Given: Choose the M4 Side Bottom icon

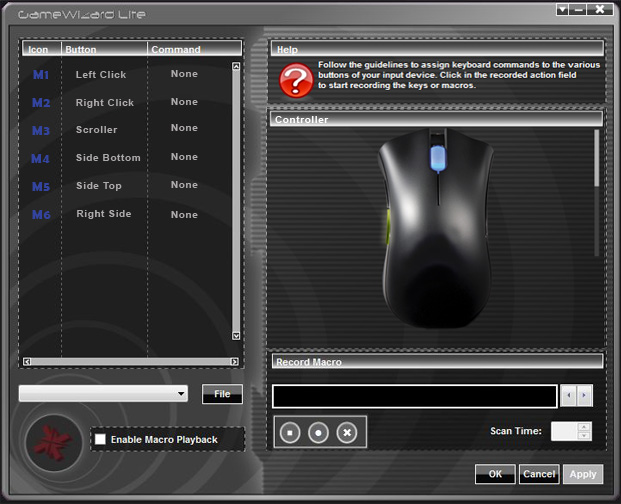Looking at the screenshot, I should pyautogui.click(x=40, y=159).
